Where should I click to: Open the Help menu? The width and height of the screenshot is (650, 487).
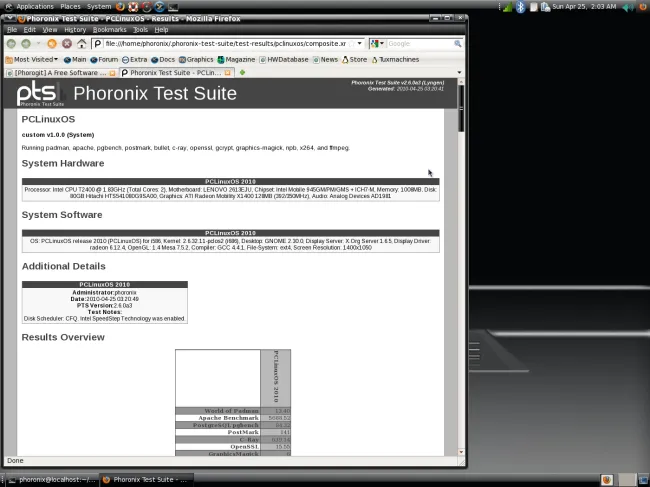coord(161,30)
